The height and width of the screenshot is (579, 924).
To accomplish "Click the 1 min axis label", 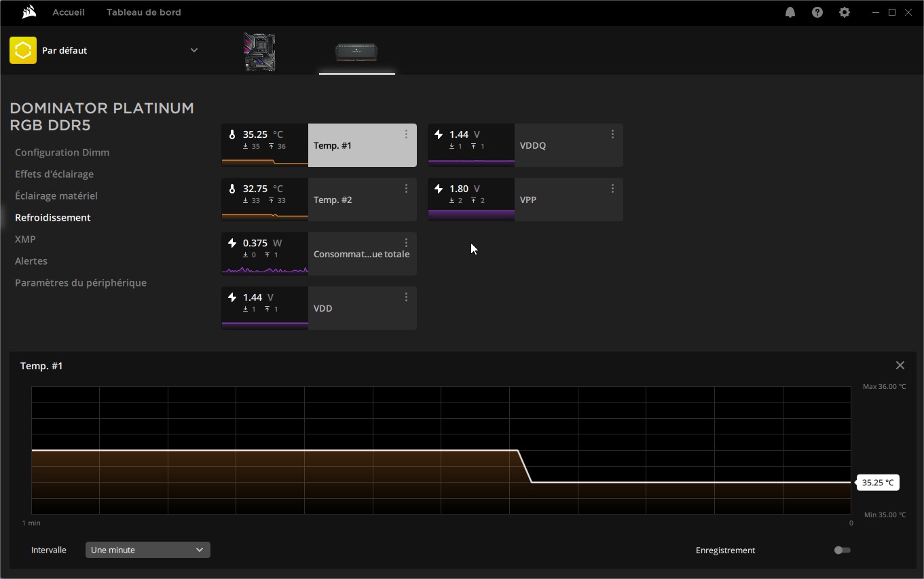I will 31,523.
